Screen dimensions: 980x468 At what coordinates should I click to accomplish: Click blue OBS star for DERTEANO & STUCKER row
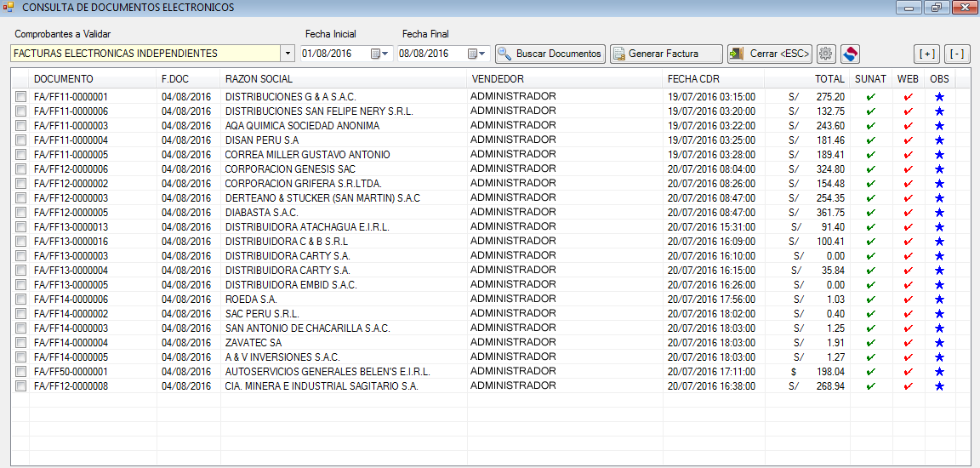939,198
